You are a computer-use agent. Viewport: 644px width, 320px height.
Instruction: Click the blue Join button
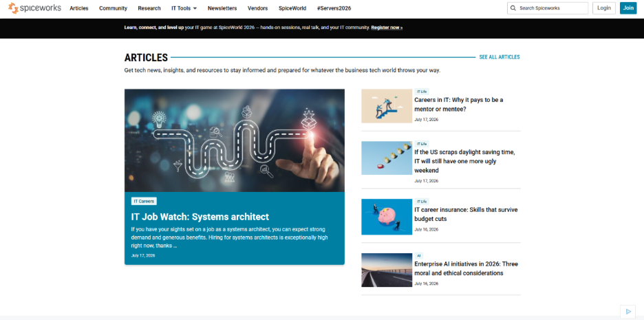(628, 8)
